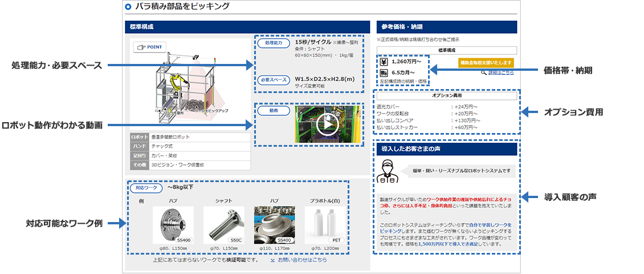The height and width of the screenshot is (274, 644).
Task: Open the プラボトル(白) PET bottle thumbnail
Action: click(x=325, y=225)
